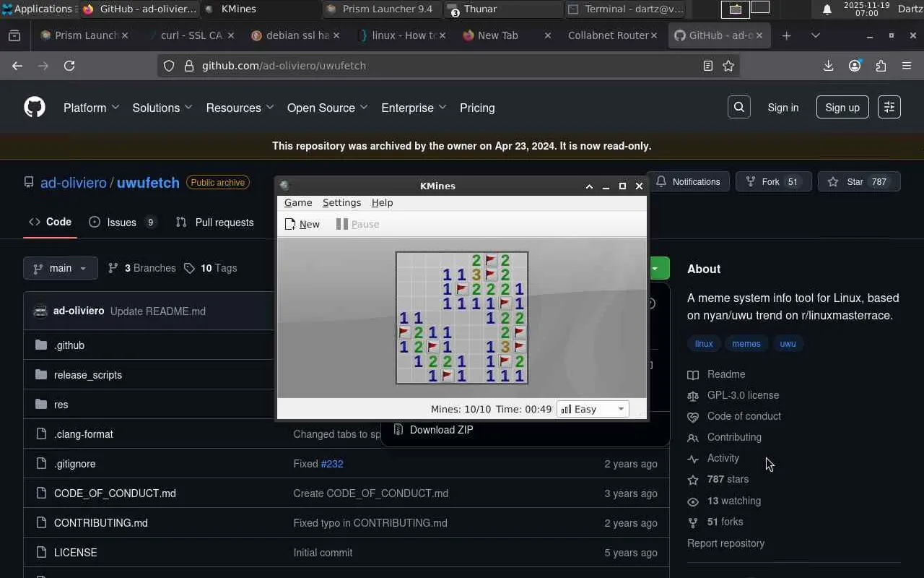Open the GPL-3.0 license link

tap(743, 395)
